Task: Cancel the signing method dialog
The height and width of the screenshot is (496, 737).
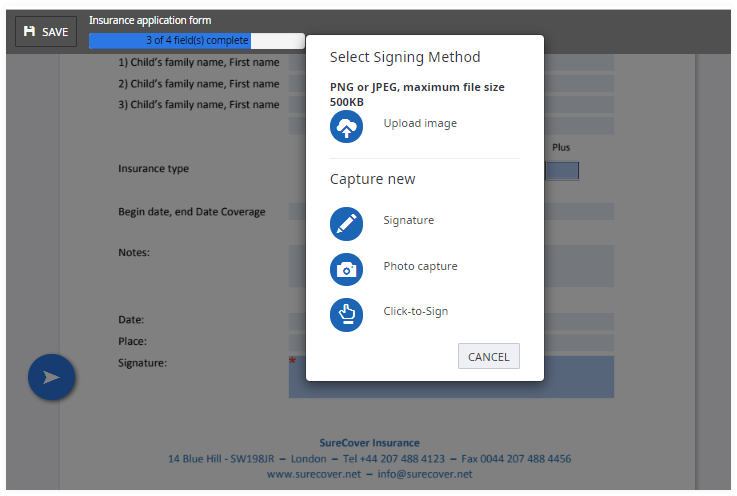Action: pyautogui.click(x=488, y=357)
